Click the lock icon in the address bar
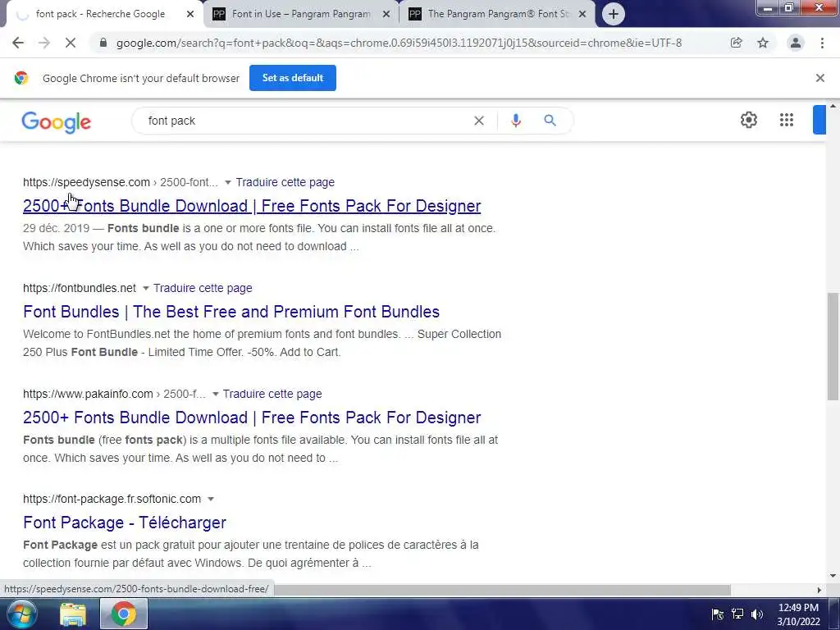840x630 pixels. click(103, 43)
